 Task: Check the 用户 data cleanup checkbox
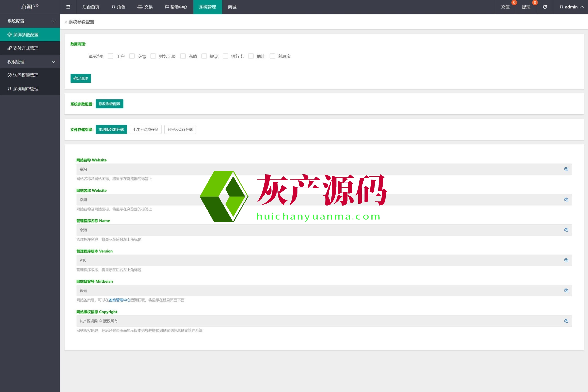point(110,56)
